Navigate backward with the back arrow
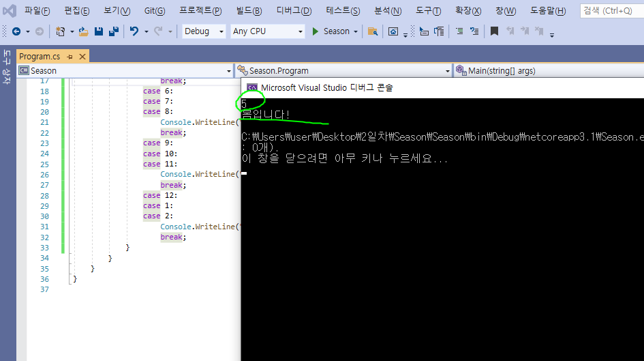644x361 pixels. 16,31
